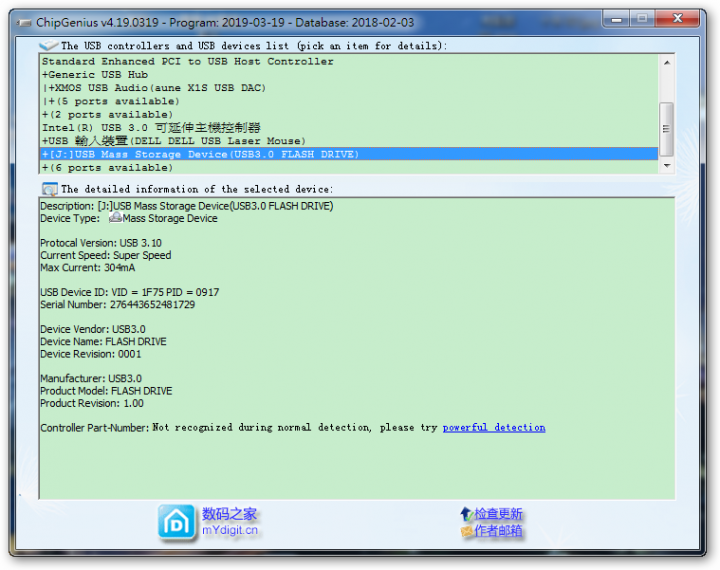The width and height of the screenshot is (720, 570).
Task: Click the Device Name: FLASH DRIVE line
Action: pyautogui.click(x=103, y=341)
